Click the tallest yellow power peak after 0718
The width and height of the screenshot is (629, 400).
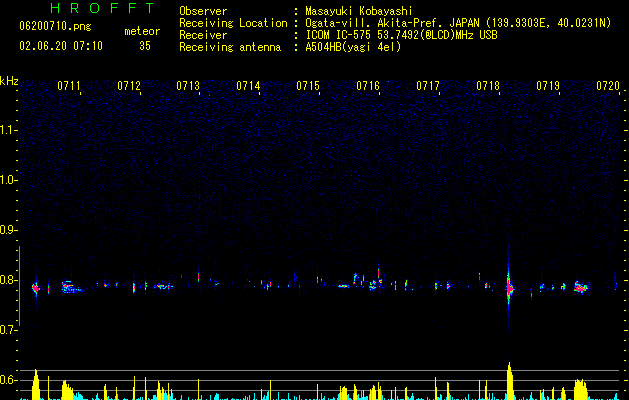click(x=509, y=381)
